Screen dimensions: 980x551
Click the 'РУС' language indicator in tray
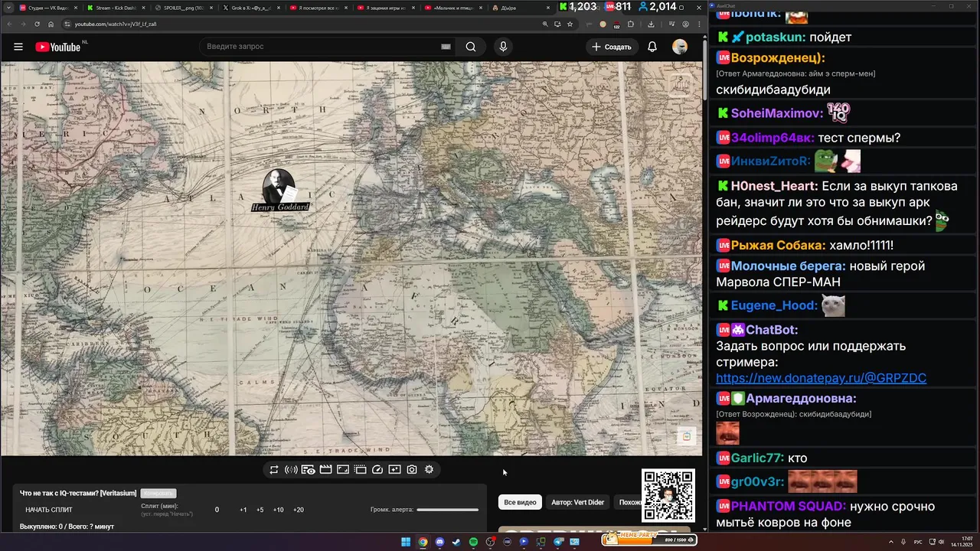point(918,542)
